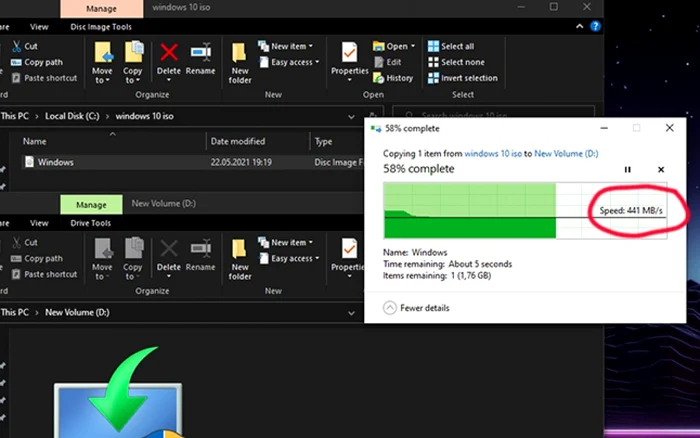
Task: Sort by the Name column header
Action: tap(35, 142)
